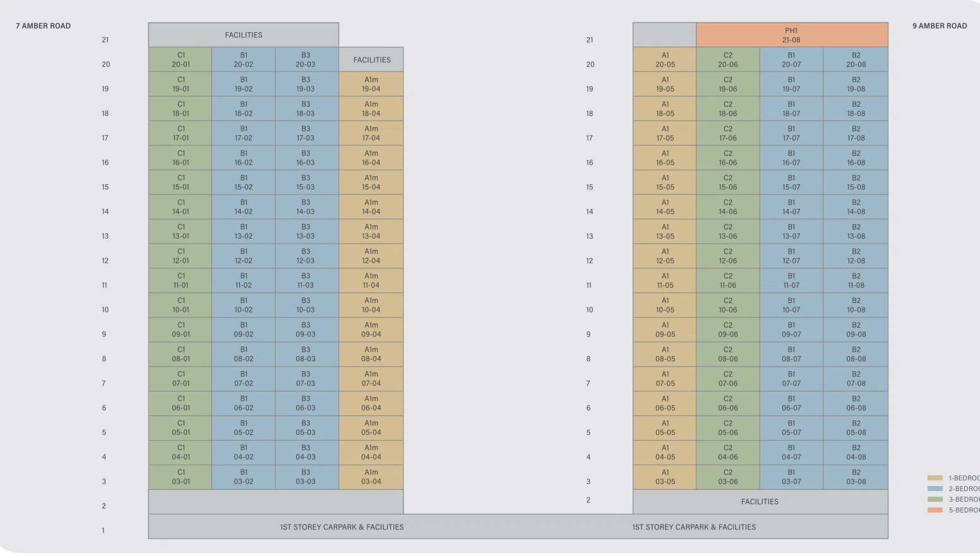Image resolution: width=980 pixels, height=558 pixels.
Task: Select unit B2 03-08
Action: 856,477
